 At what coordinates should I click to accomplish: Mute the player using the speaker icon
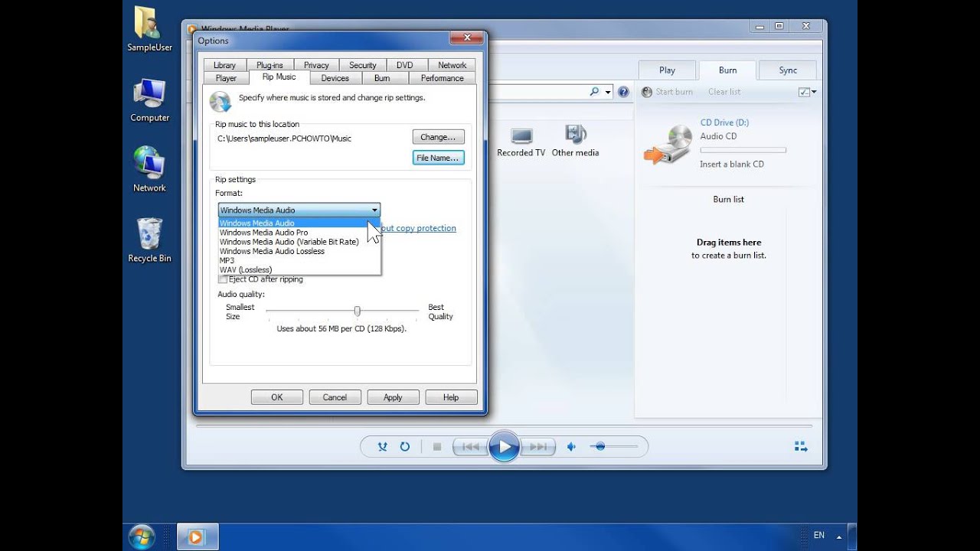click(571, 447)
